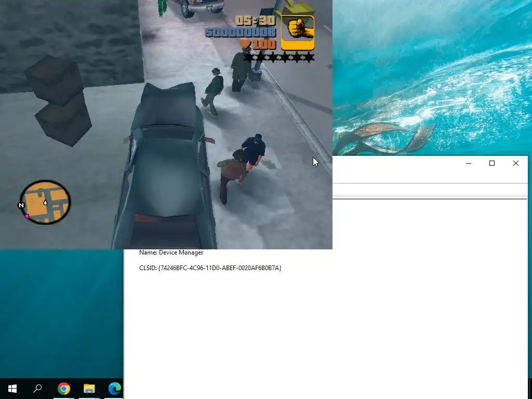Image resolution: width=532 pixels, height=399 pixels.
Task: Select the CLSID value text line
Action: 210,268
